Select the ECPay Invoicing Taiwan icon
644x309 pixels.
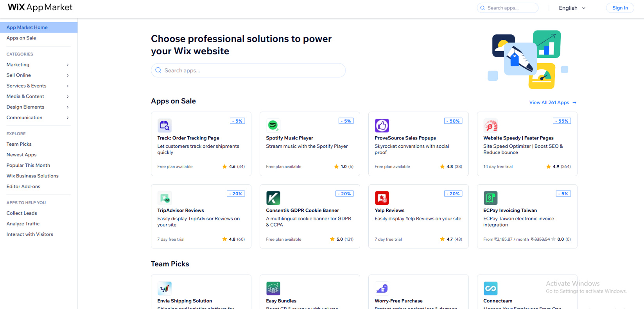pos(490,198)
